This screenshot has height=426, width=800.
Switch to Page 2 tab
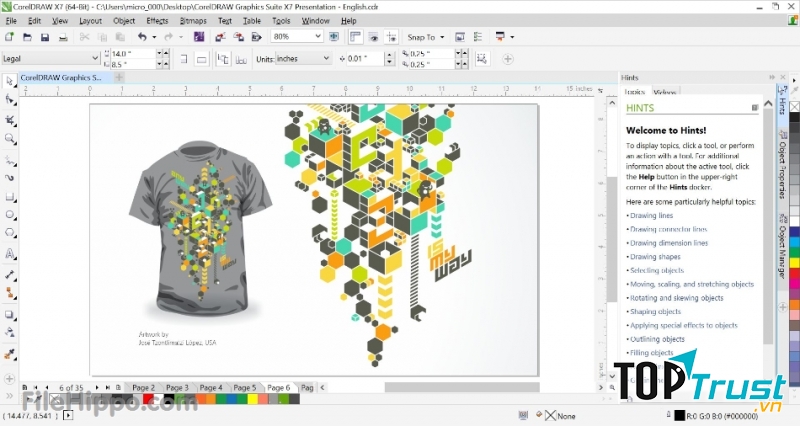pos(143,388)
